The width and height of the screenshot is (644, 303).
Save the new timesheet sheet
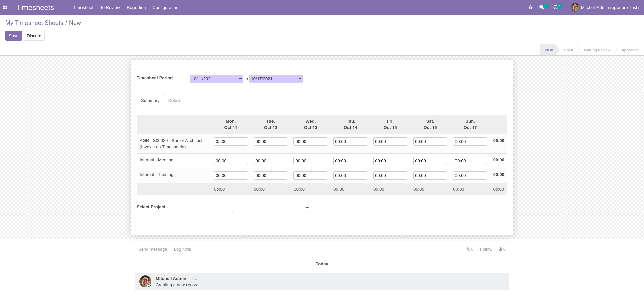(14, 36)
